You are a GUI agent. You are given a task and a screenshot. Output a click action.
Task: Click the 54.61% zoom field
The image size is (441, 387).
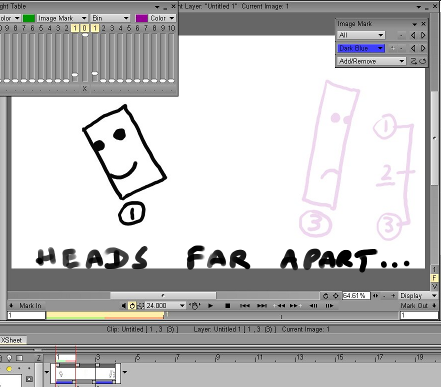(356, 296)
